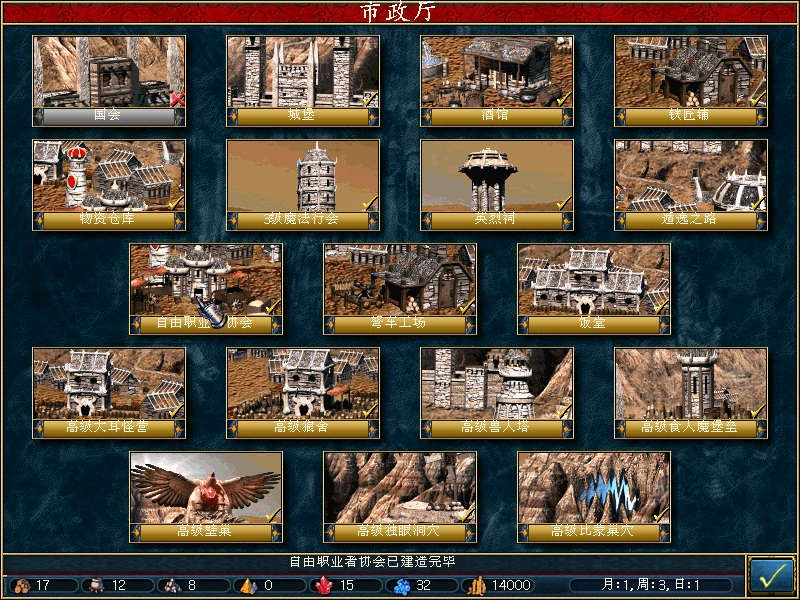The image size is (800, 600).
Task: Click the yellow sulfur pile icon
Action: coord(248,585)
